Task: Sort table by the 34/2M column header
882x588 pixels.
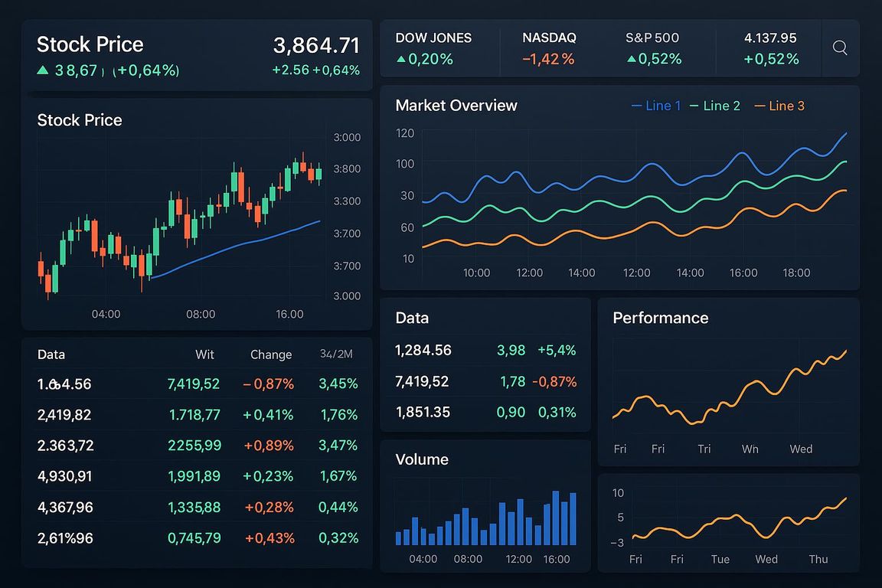Action: (x=335, y=354)
